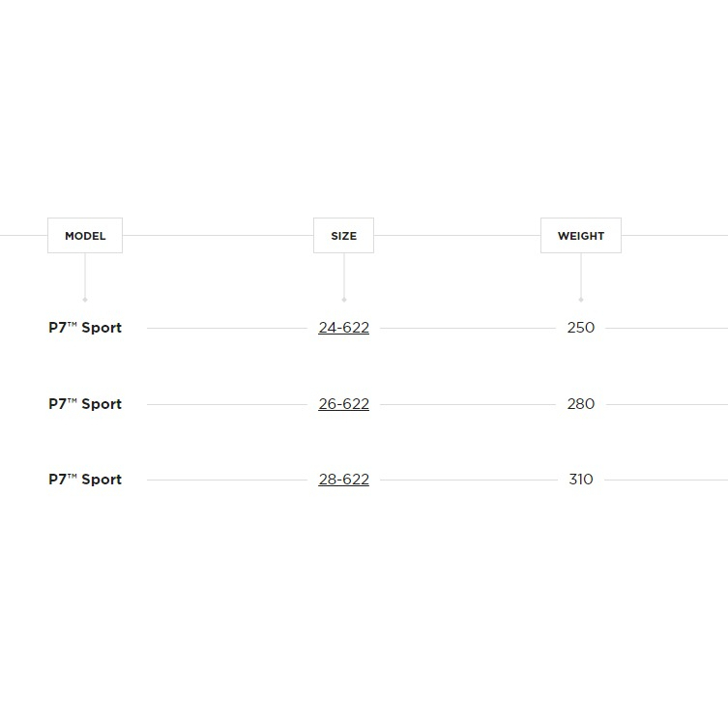The image size is (728, 728).
Task: Click the 280 weight value
Action: tap(580, 404)
